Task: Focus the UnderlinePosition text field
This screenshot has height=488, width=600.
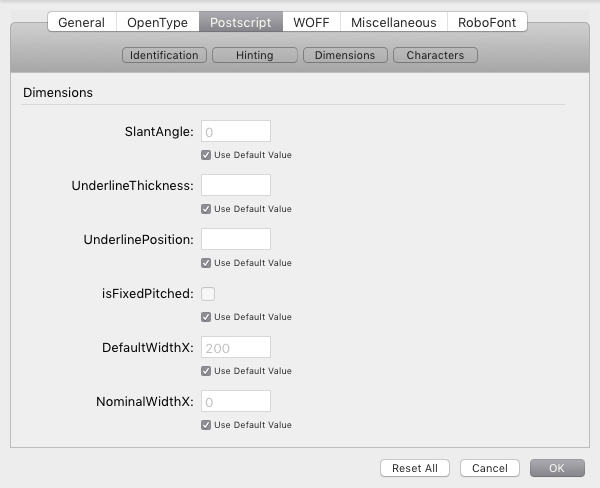Action: click(x=236, y=239)
